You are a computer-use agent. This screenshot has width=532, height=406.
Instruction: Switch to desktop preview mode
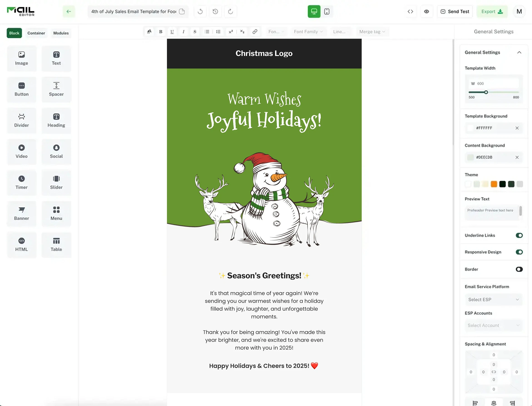point(314,11)
